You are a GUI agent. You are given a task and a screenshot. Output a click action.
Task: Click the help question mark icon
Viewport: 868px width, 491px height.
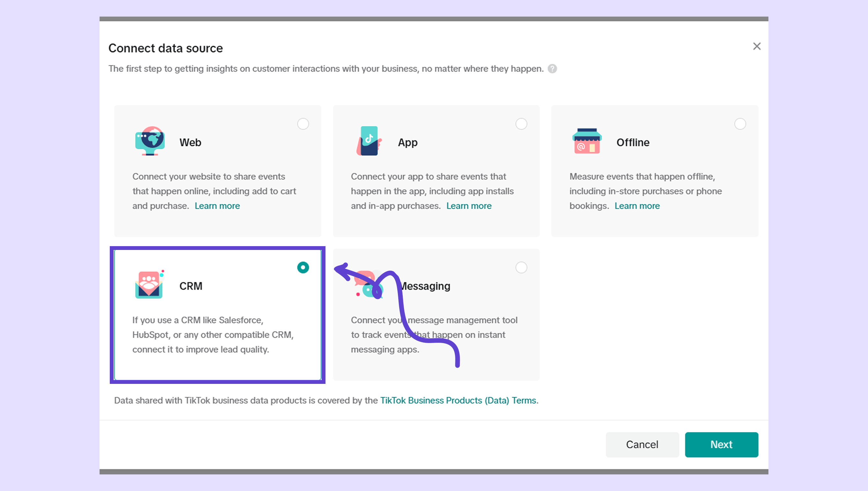tap(552, 69)
